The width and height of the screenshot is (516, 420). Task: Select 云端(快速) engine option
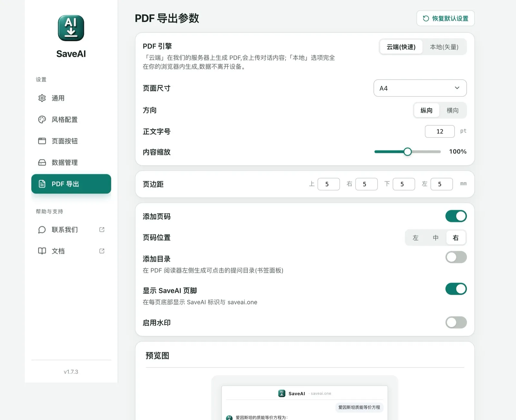coord(401,47)
